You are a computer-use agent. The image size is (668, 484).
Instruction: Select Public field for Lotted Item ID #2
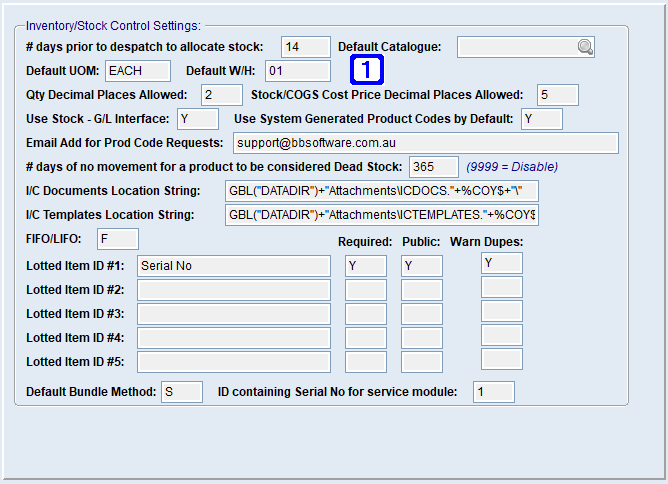(x=422, y=290)
